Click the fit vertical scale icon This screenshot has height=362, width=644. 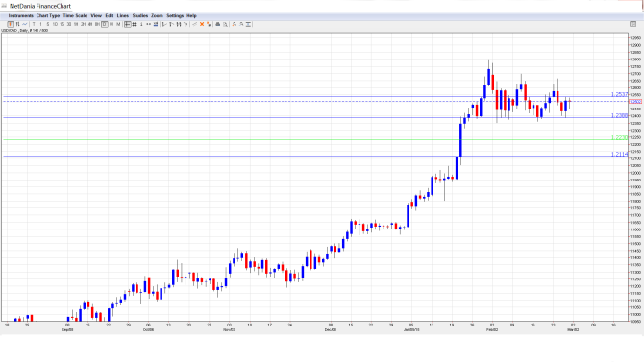[x=248, y=25]
